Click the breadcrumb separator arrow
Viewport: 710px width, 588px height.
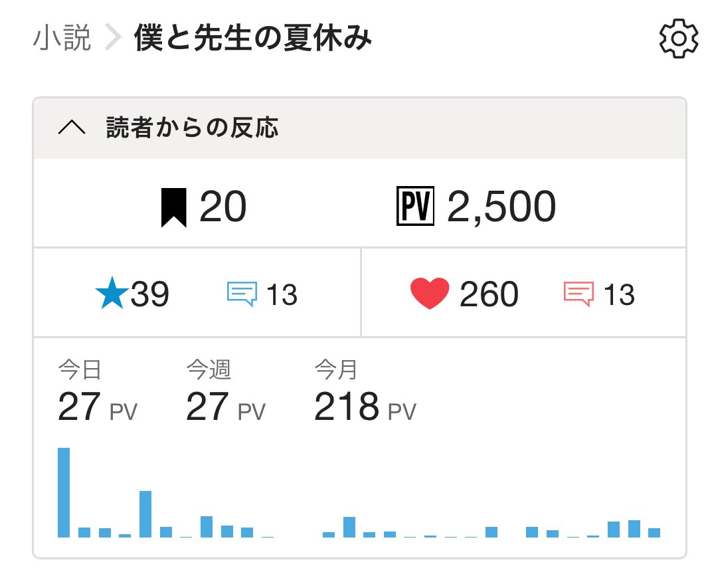click(x=113, y=40)
